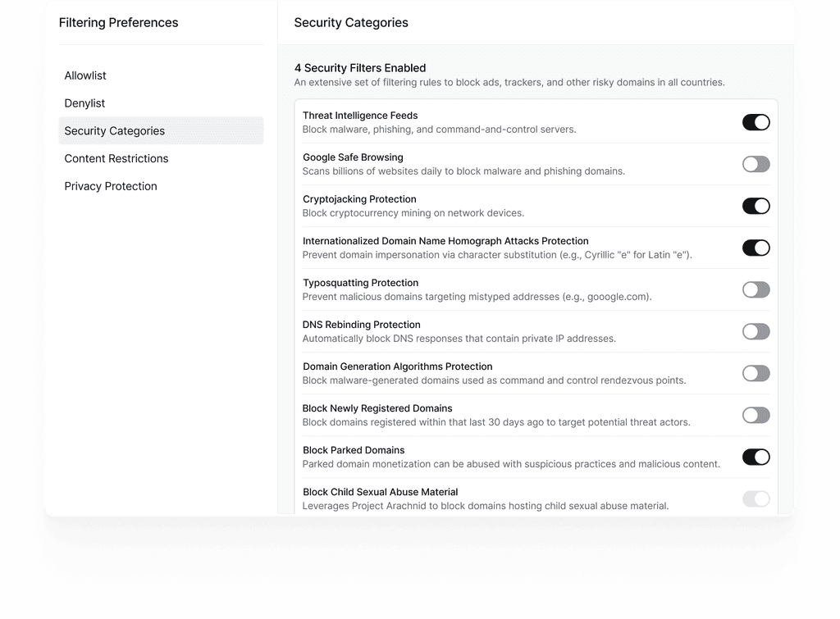
Task: Select Denylist in the sidebar
Action: [x=84, y=103]
